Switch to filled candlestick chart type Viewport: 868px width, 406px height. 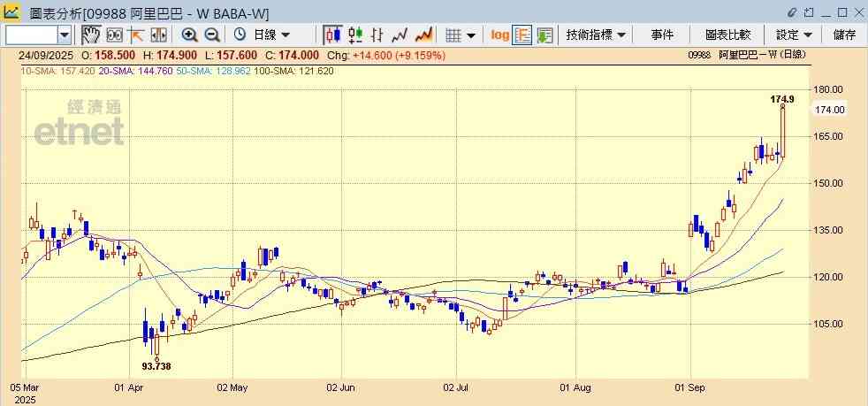332,34
